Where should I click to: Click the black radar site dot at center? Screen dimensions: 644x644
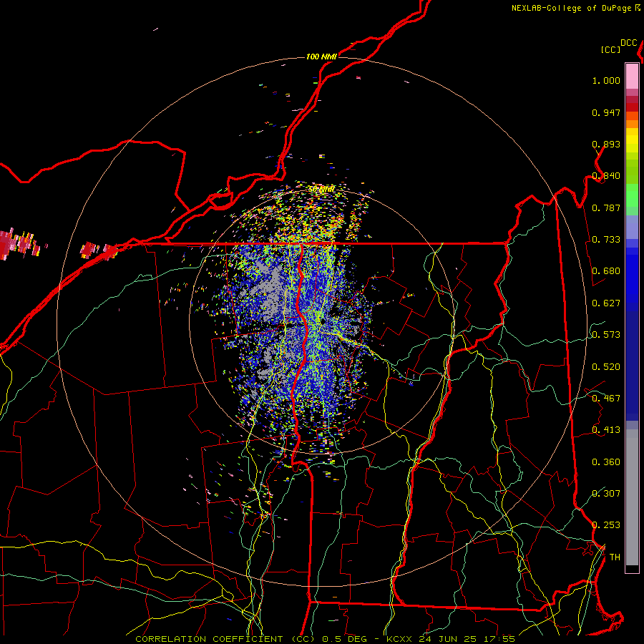[x=323, y=321]
